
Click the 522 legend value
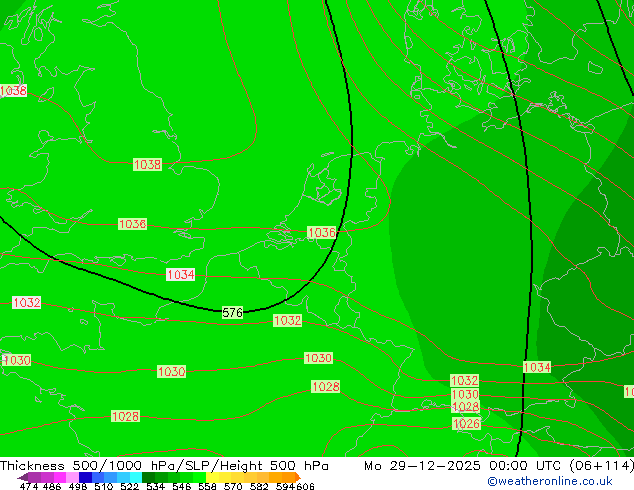pyautogui.click(x=129, y=486)
